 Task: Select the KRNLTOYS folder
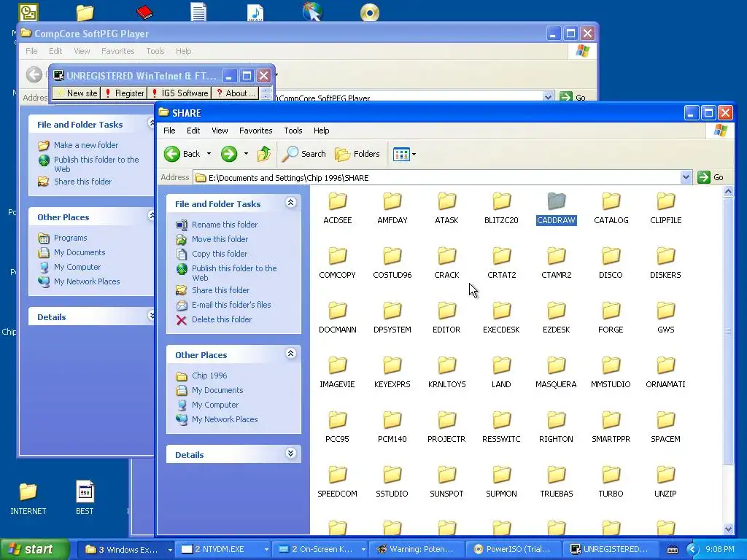click(446, 373)
